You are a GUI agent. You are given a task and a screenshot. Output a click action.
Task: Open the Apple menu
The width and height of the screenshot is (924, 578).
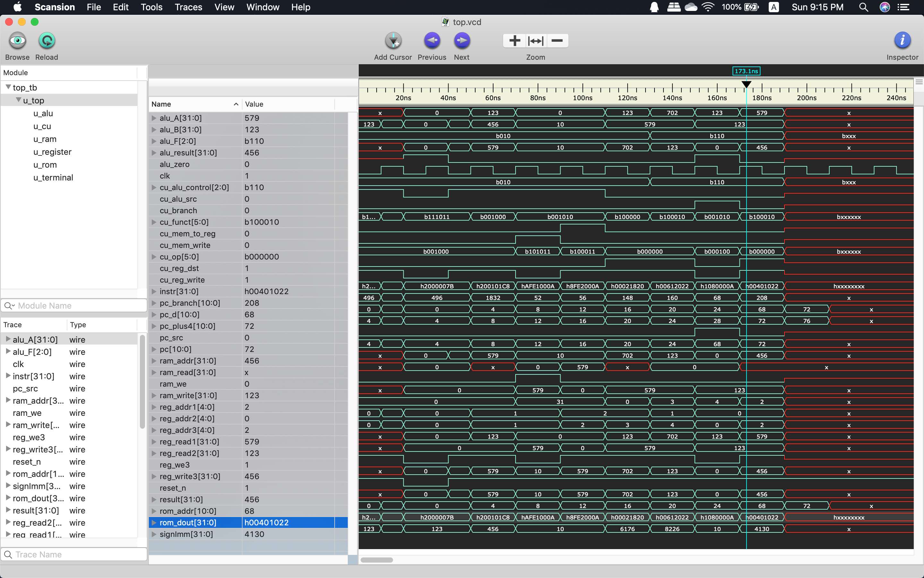click(18, 7)
